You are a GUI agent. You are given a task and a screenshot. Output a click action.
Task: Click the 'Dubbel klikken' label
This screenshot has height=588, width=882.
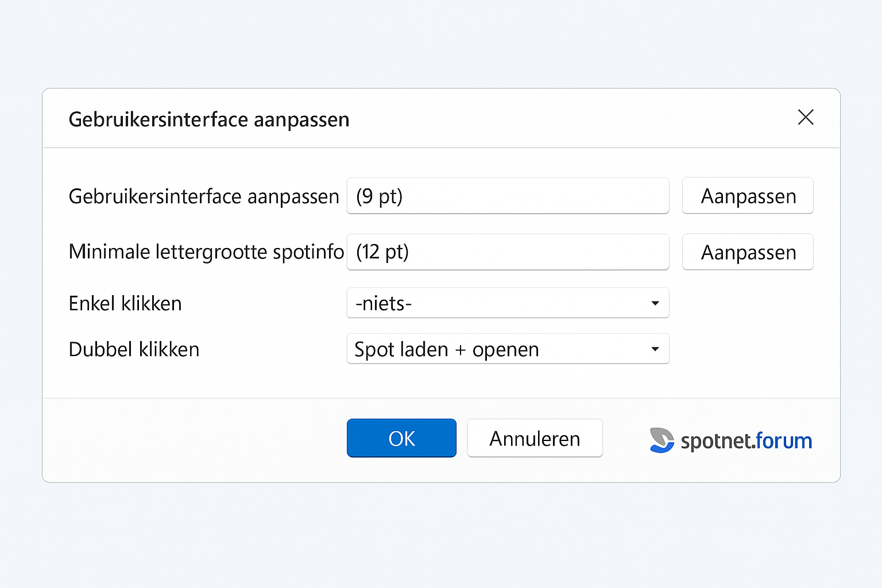134,349
